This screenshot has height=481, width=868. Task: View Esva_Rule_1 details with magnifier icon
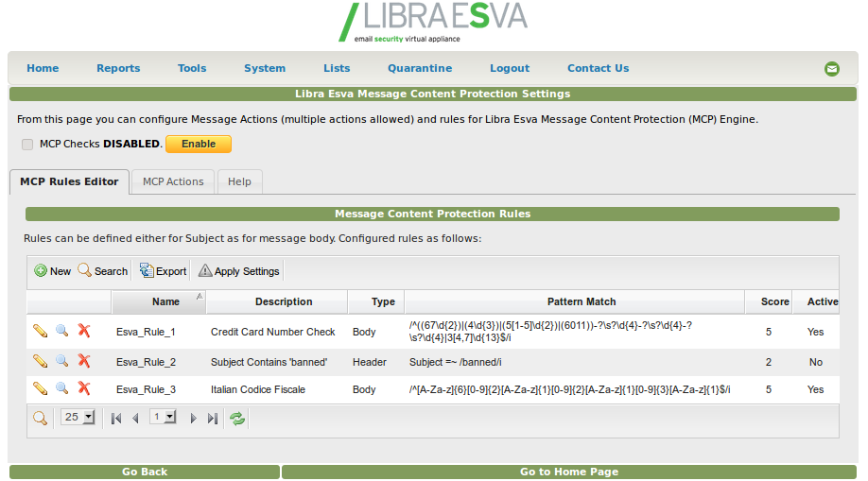click(x=62, y=331)
